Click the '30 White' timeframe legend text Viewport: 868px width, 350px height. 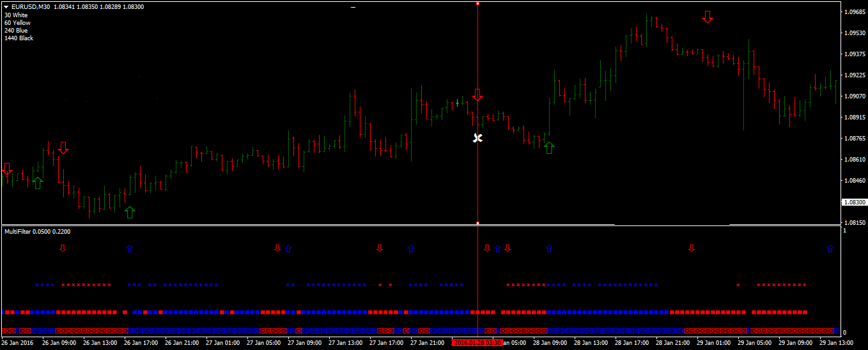pyautogui.click(x=16, y=15)
